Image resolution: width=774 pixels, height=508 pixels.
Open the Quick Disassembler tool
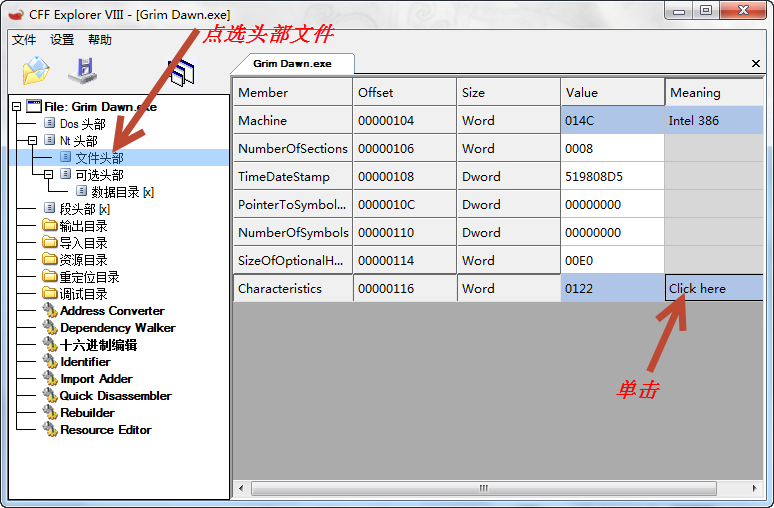(x=115, y=396)
